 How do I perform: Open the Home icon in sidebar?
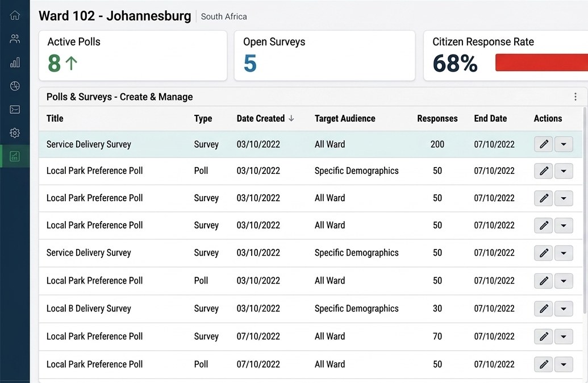click(x=15, y=15)
